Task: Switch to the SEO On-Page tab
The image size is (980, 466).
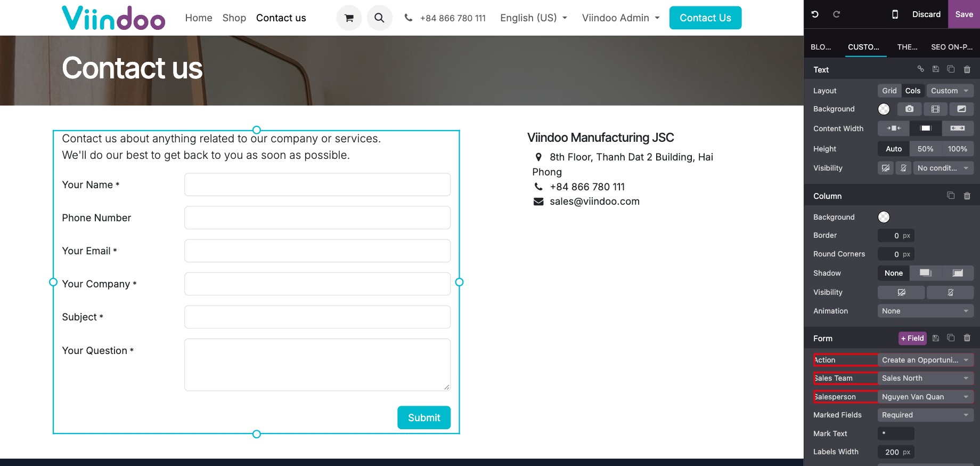Action: 952,47
